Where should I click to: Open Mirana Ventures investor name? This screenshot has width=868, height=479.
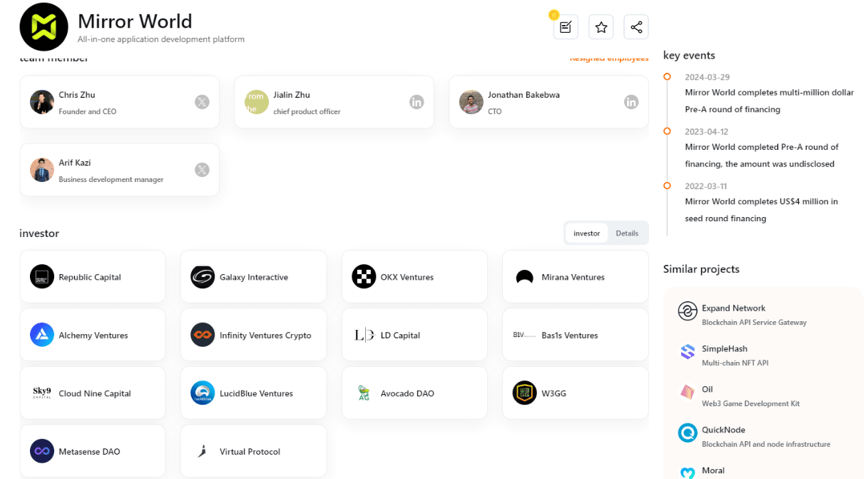[573, 277]
